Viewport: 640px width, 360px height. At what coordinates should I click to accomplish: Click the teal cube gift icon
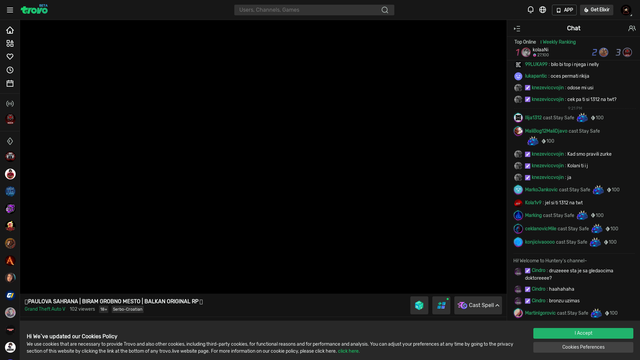[x=419, y=305]
